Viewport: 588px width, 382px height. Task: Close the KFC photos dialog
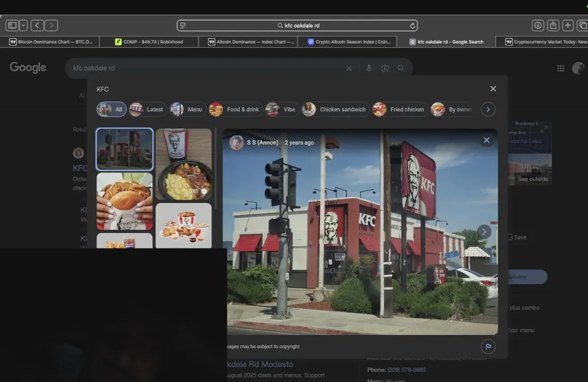493,89
